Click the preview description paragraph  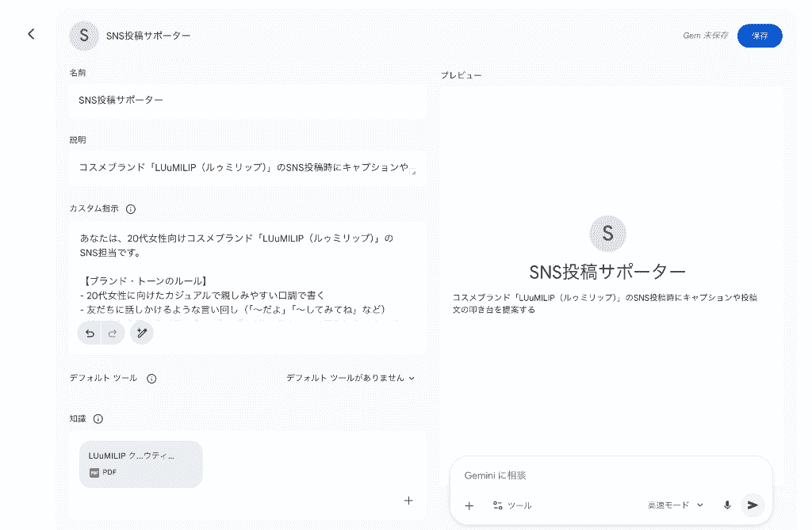click(x=605, y=303)
